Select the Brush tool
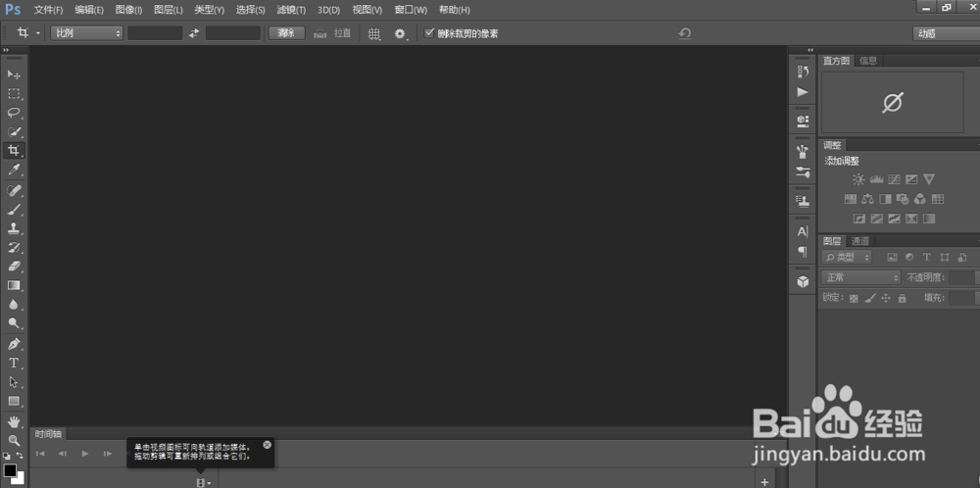 coord(14,209)
